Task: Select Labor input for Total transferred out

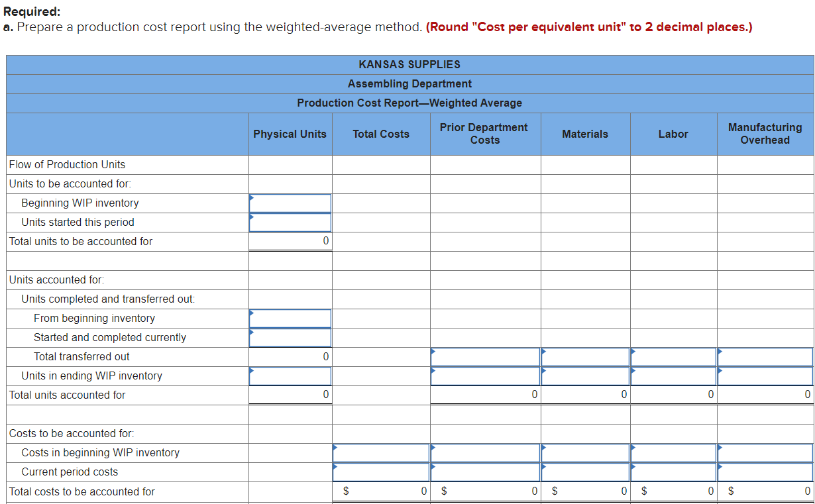Action: point(673,356)
